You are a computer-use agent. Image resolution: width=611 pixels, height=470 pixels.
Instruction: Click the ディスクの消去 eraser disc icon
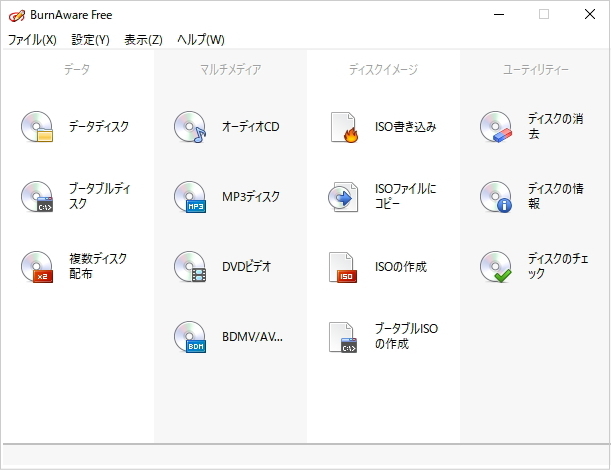[496, 127]
